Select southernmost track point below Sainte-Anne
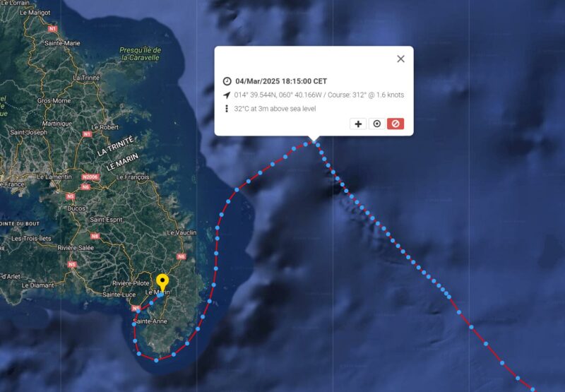 tap(156, 360)
